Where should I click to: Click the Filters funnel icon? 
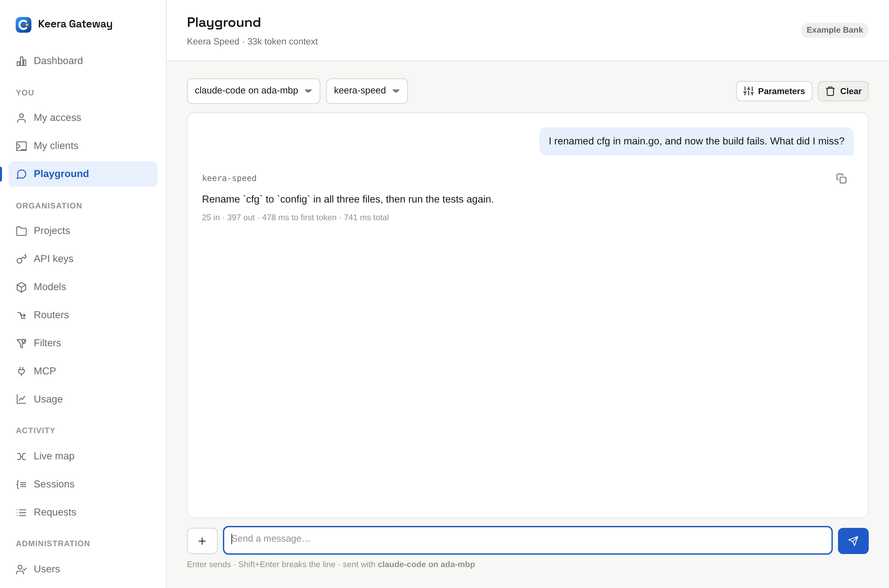tap(21, 344)
